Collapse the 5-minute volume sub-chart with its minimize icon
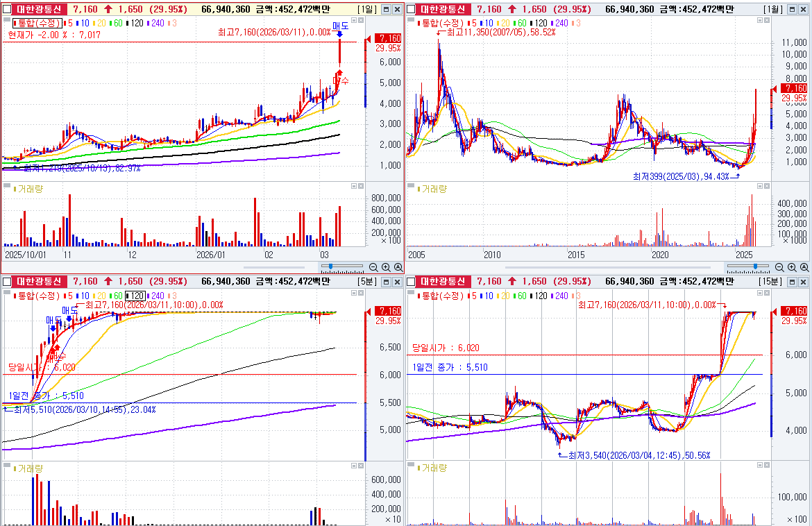This screenshot has width=812, height=526. [354, 466]
